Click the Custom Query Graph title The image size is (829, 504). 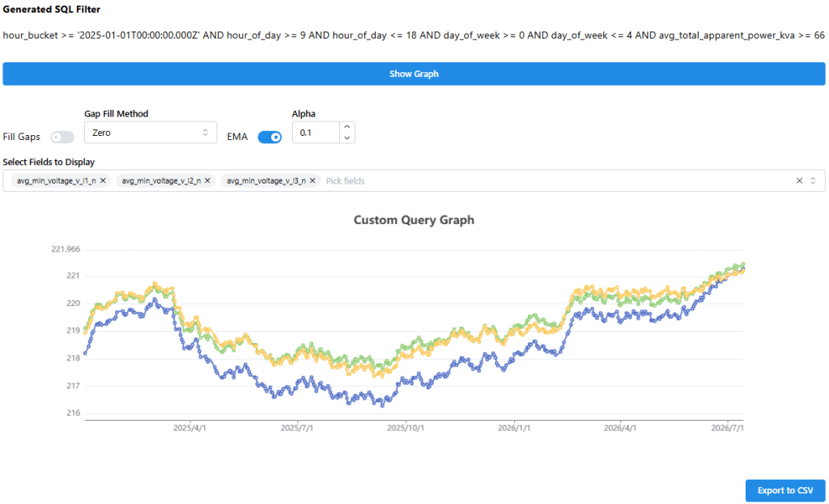(414, 220)
